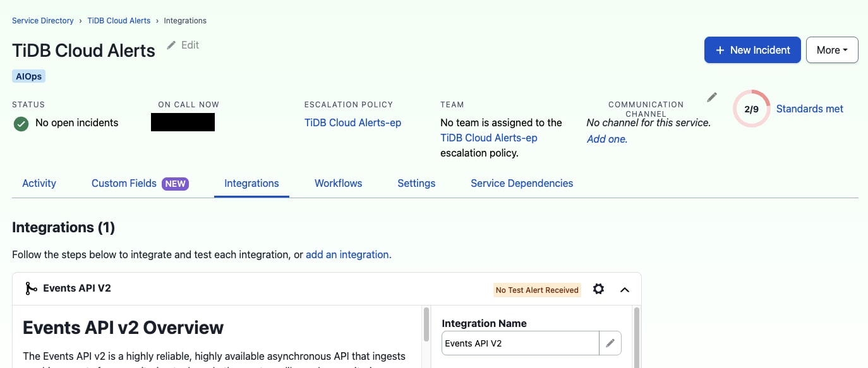
Task: Select the Settings tab
Action: (416, 184)
